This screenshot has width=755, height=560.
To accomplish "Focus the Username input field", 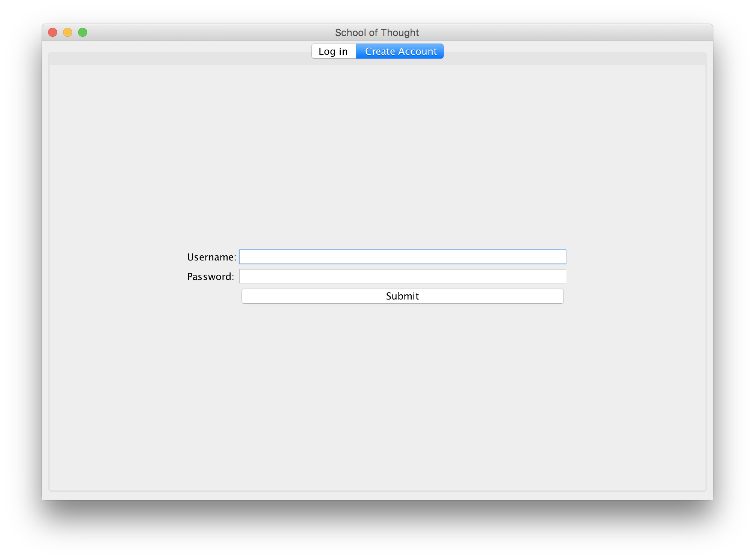I will point(403,257).
